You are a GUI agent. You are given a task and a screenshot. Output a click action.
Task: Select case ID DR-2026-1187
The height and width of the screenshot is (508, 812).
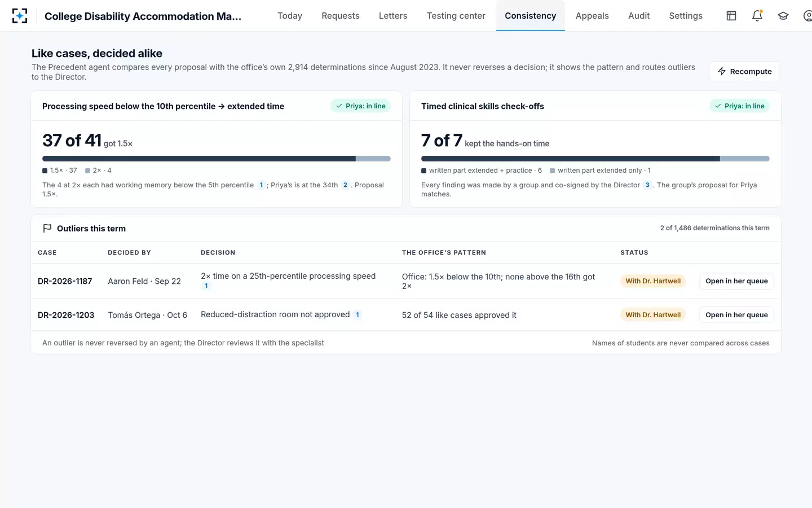click(x=65, y=281)
